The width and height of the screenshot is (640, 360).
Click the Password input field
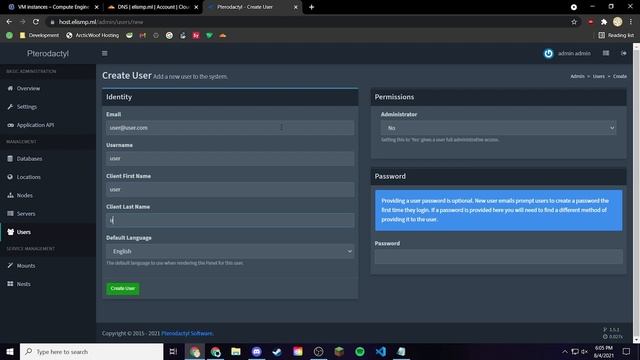tap(498, 257)
